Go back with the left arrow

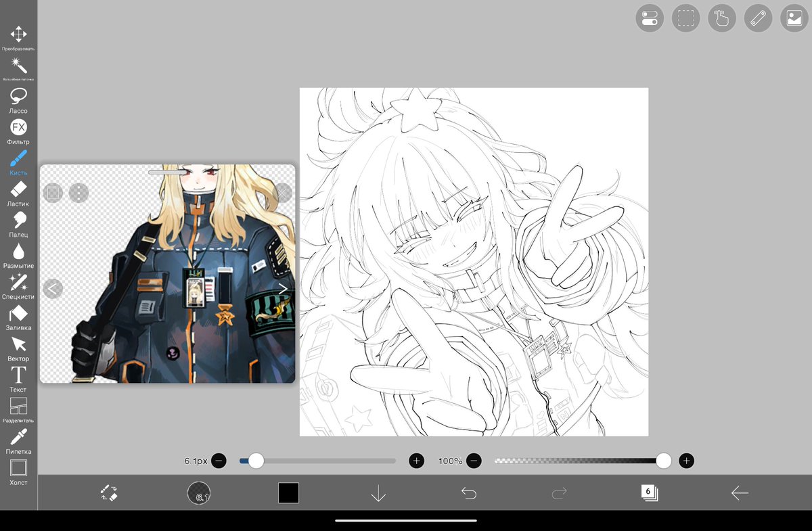[x=740, y=493]
